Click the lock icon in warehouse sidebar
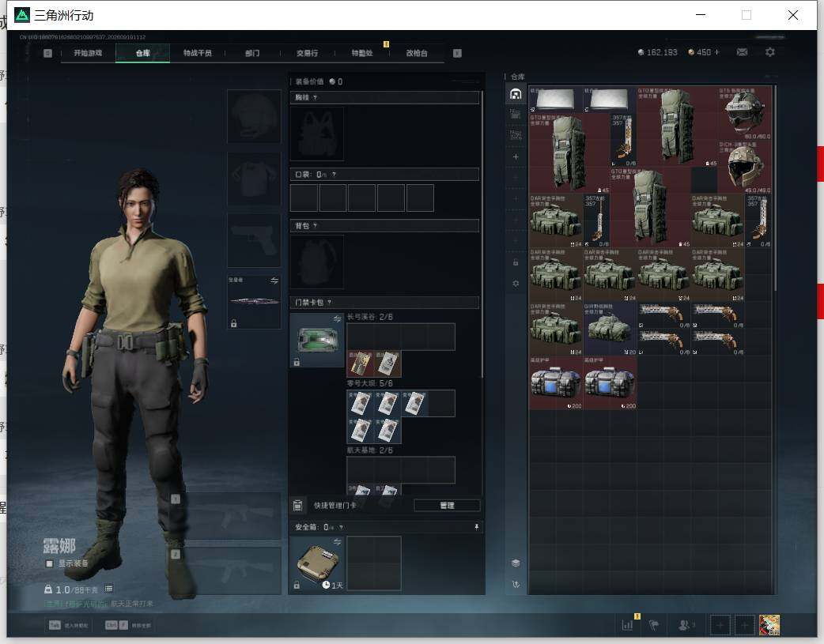 (x=516, y=262)
